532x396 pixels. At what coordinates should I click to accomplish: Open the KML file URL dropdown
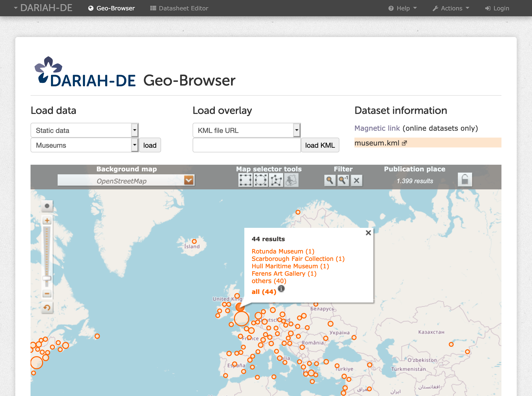click(x=247, y=130)
